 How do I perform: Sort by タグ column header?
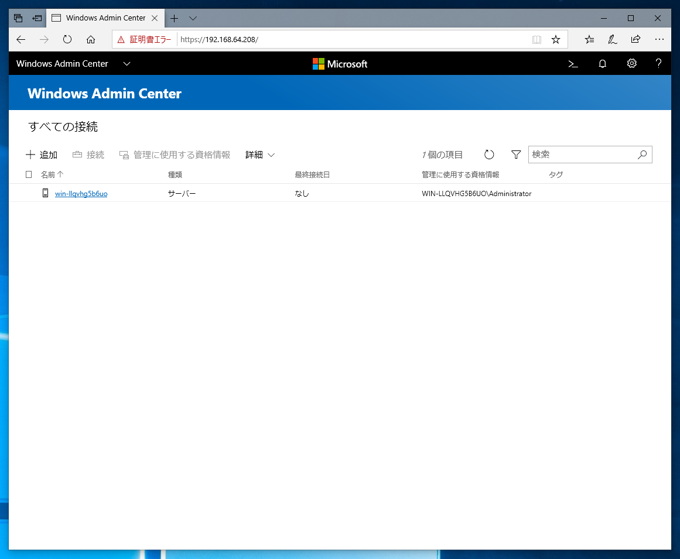(556, 175)
